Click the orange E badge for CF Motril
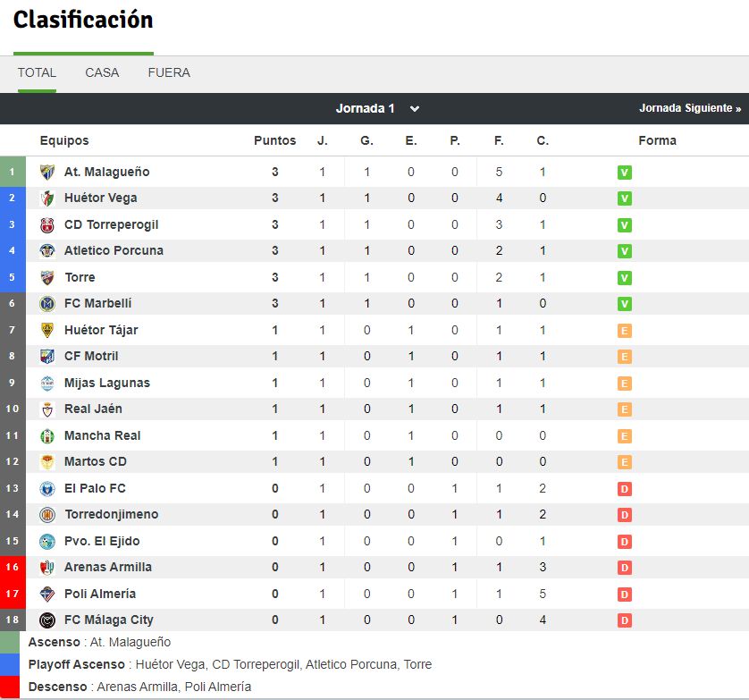This screenshot has width=749, height=700. coord(625,357)
